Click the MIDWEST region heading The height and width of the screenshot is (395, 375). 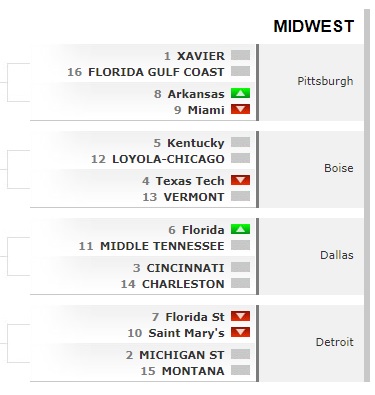point(314,26)
